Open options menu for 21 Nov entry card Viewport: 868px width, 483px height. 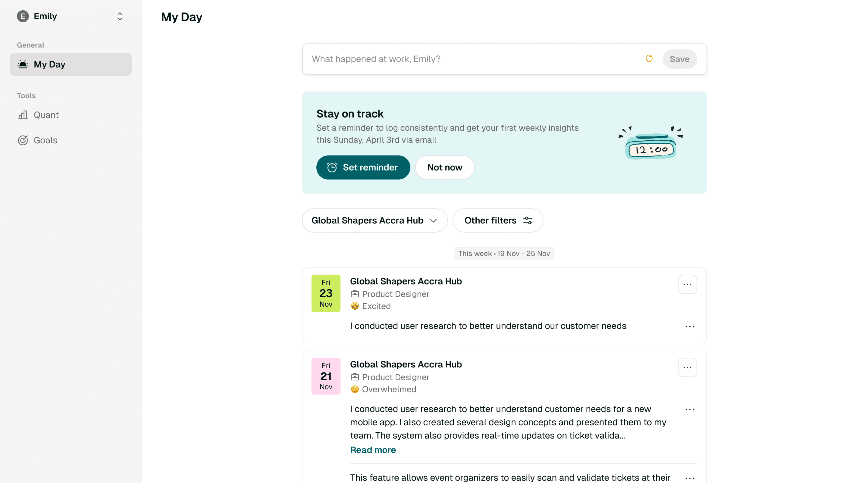pos(687,367)
